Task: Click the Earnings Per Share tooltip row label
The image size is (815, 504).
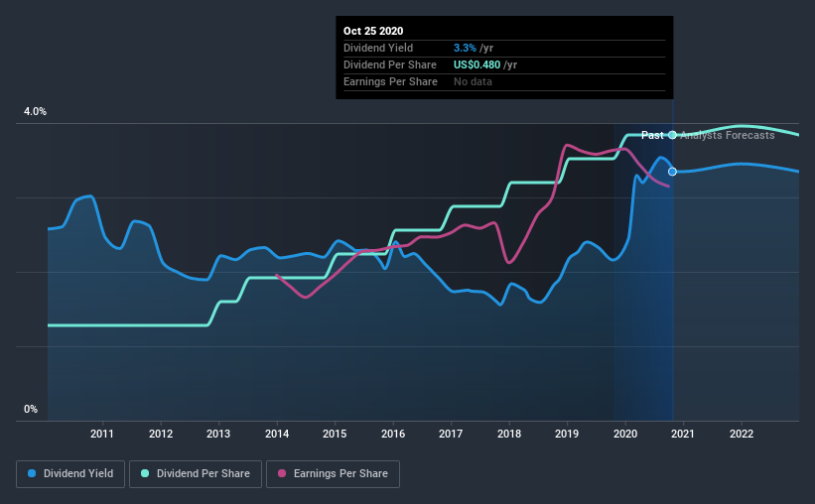Action: (x=390, y=81)
